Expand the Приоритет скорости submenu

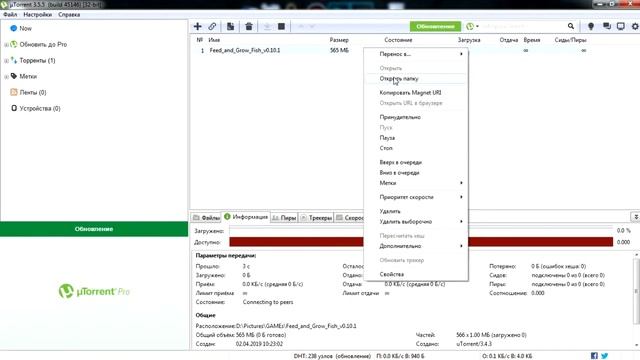pyautogui.click(x=416, y=197)
